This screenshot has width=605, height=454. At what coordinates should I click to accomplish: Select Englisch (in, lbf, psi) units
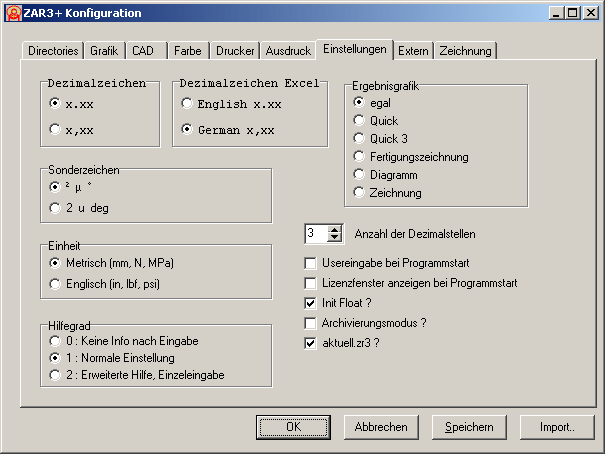54,285
